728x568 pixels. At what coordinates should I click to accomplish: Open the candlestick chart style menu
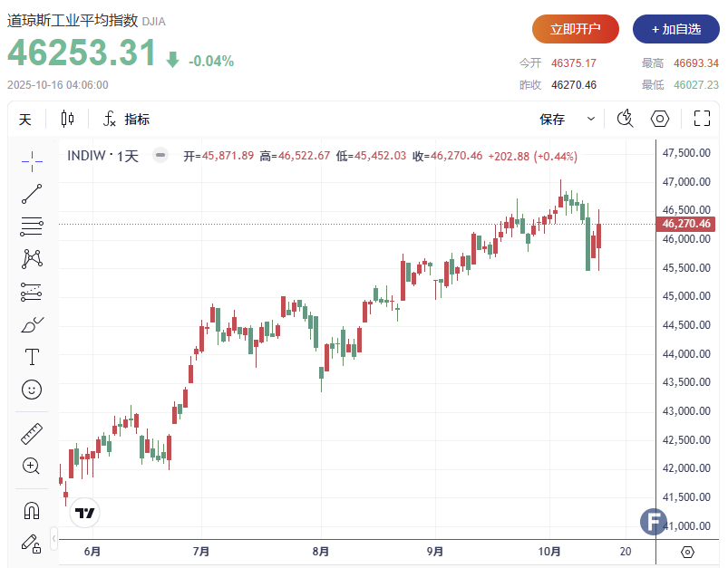click(x=68, y=120)
